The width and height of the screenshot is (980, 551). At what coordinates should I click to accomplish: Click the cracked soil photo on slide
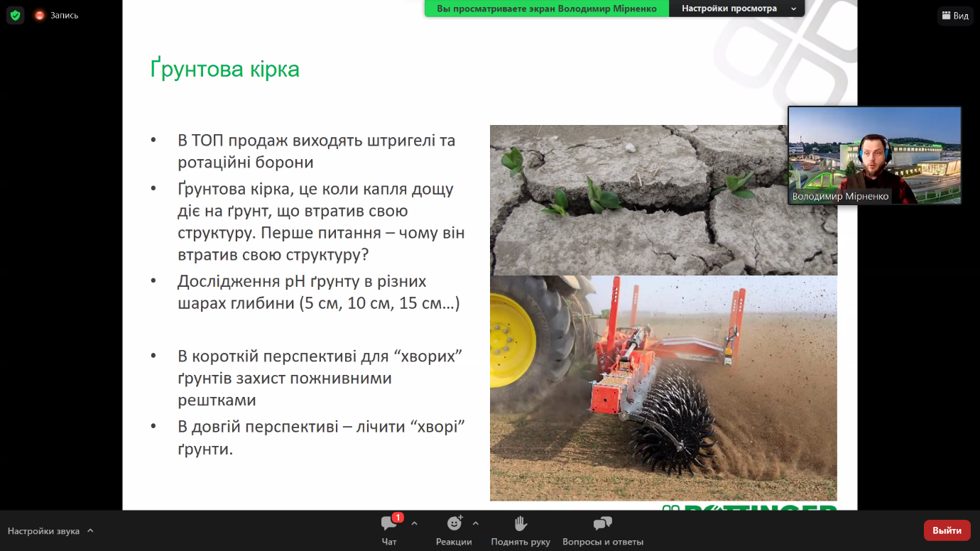(663, 200)
